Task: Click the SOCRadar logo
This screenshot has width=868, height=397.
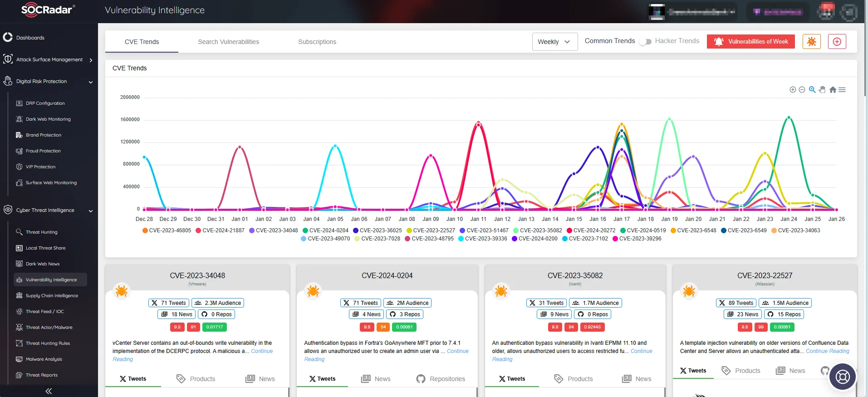Action: (x=49, y=10)
